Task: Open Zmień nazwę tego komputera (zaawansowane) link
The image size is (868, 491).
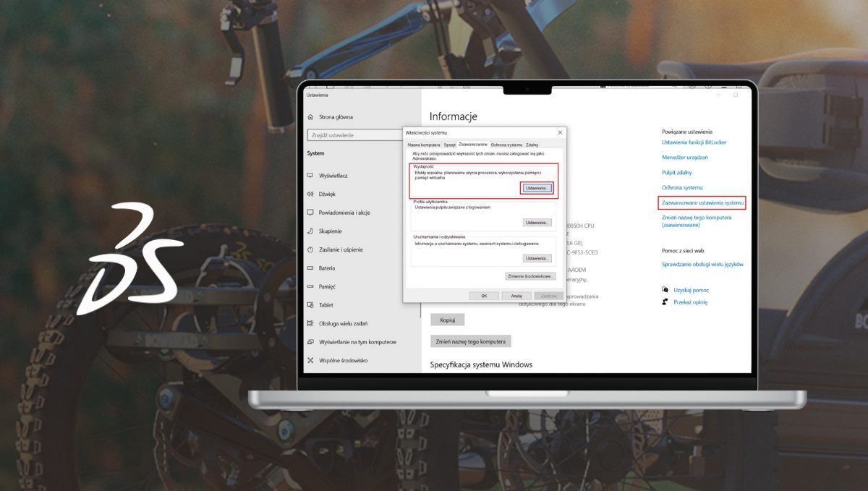Action: coord(697,221)
